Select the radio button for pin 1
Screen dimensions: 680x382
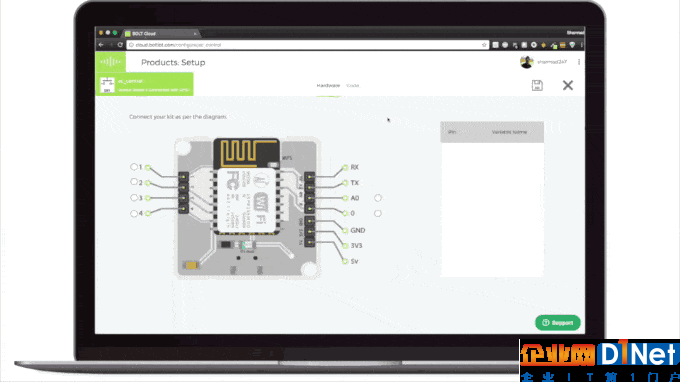click(134, 167)
